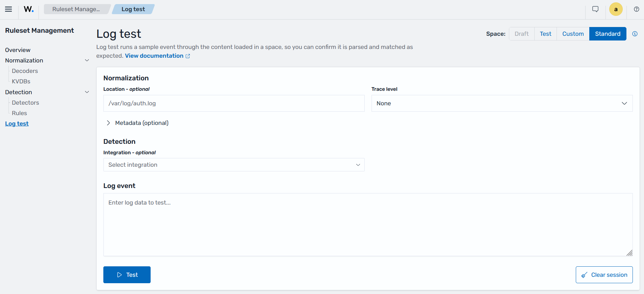This screenshot has width=644, height=294.
Task: Show Space info tooltip icon
Action: point(635,34)
